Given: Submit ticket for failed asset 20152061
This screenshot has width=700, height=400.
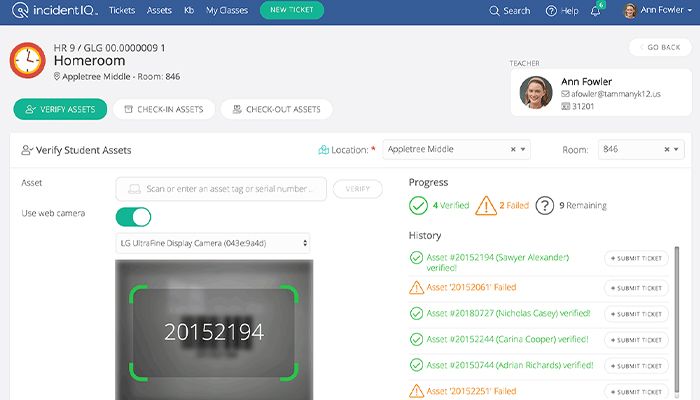Looking at the screenshot, I should coord(636,288).
